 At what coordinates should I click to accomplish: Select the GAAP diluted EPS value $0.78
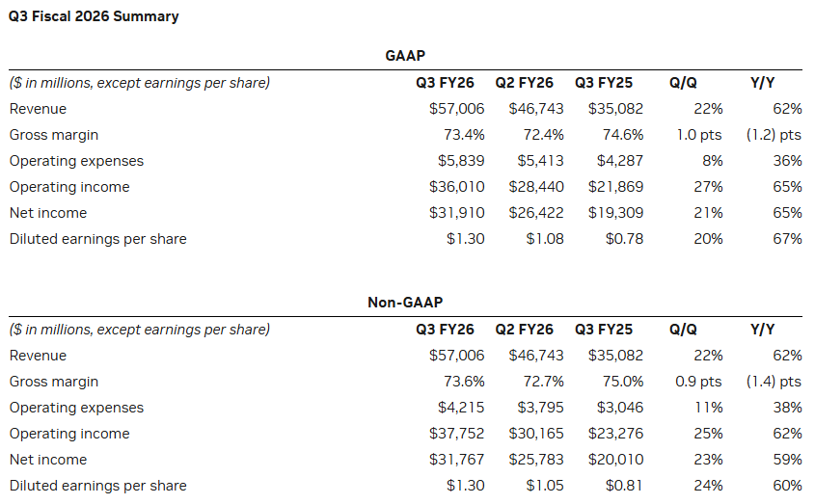tap(624, 239)
